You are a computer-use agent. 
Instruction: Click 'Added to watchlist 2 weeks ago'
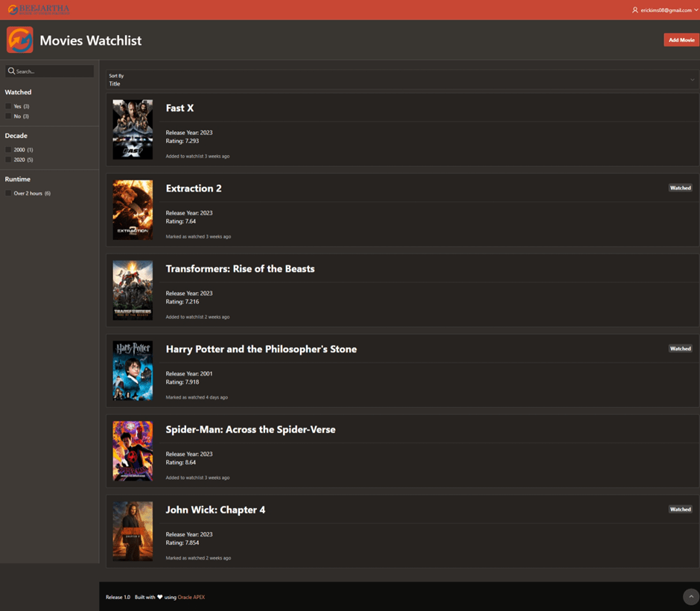(198, 317)
